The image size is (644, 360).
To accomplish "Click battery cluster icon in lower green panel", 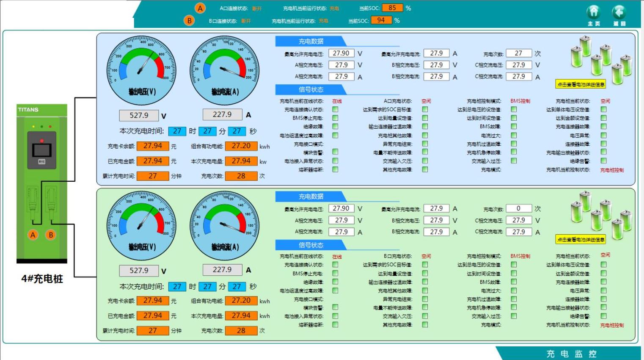I will coord(600,213).
